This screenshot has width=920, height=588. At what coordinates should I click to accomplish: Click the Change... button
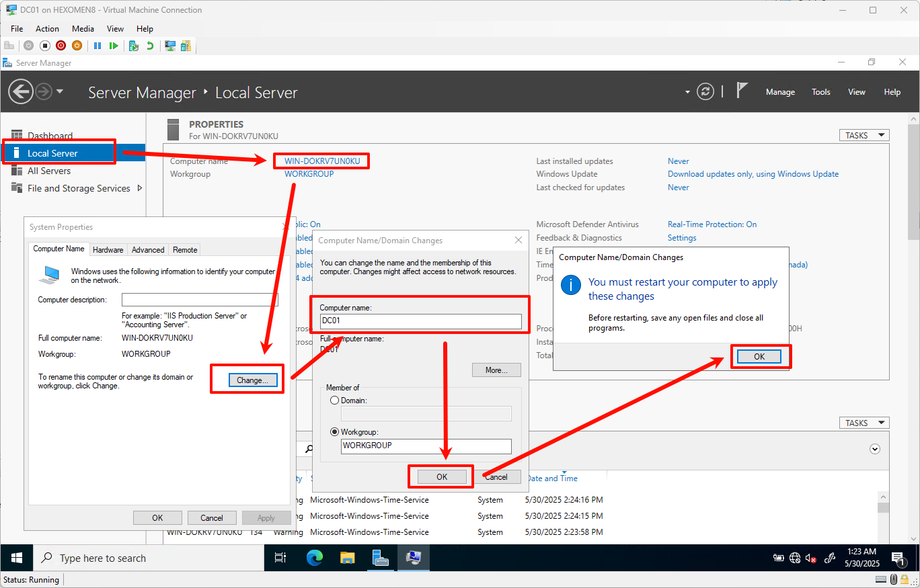[x=253, y=380]
